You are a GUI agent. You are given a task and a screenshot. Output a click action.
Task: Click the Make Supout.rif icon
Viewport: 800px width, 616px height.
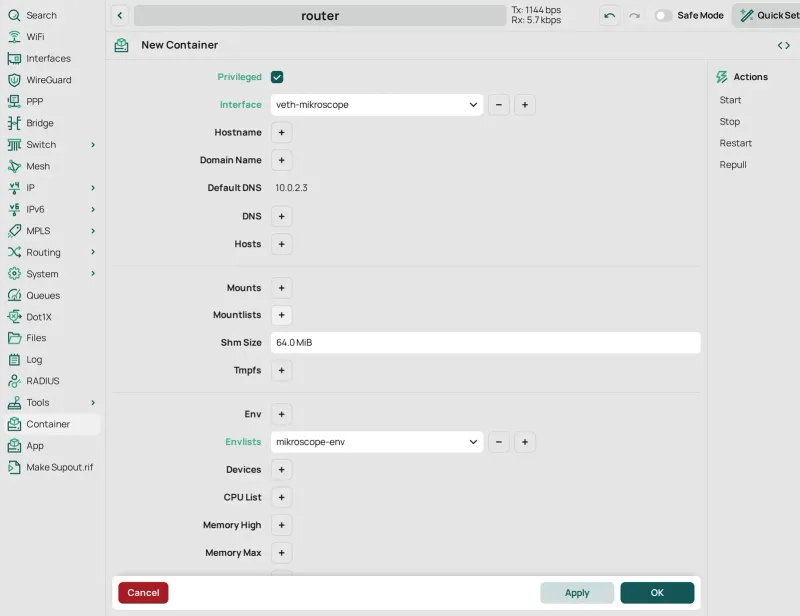tap(14, 467)
